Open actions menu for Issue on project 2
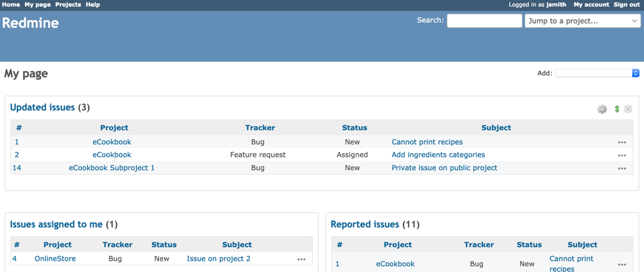This screenshot has height=272, width=644. [302, 259]
